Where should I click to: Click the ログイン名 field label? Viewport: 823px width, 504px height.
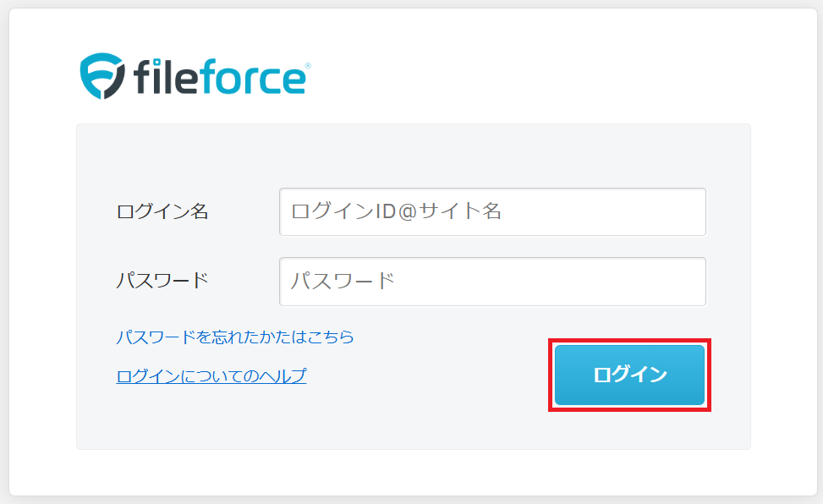162,211
